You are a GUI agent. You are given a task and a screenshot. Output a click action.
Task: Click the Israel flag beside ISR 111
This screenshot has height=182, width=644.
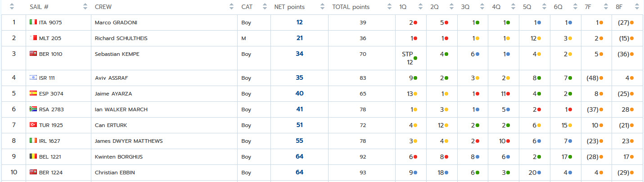click(x=33, y=77)
